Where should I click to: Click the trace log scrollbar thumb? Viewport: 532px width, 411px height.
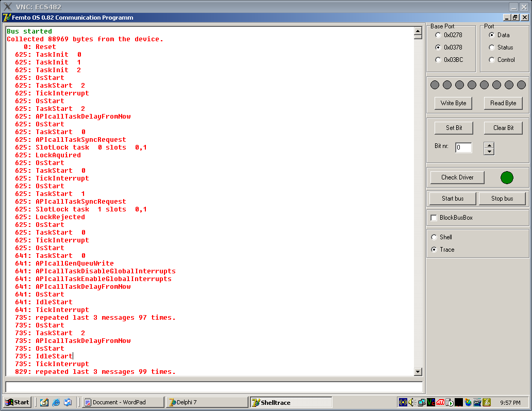coord(418,37)
